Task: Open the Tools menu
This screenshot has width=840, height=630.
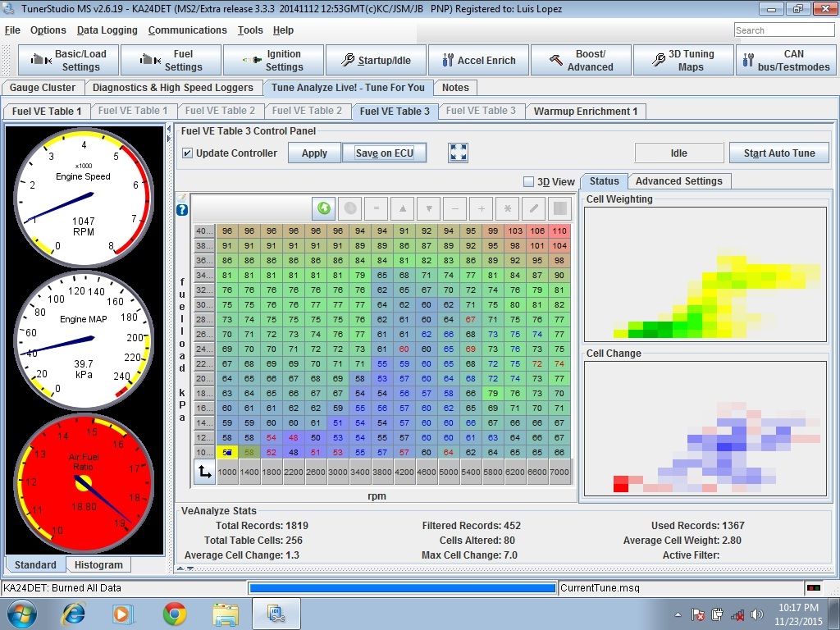Action: (x=250, y=30)
